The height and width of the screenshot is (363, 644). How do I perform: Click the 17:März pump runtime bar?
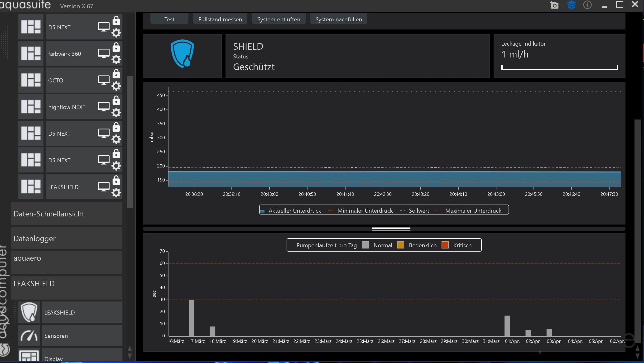coord(192,318)
